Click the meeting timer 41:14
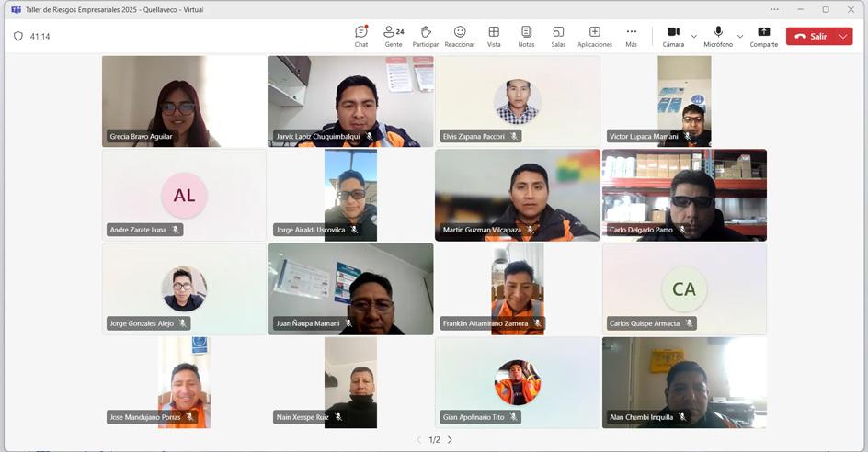Viewport: 868px width, 452px height. click(40, 37)
